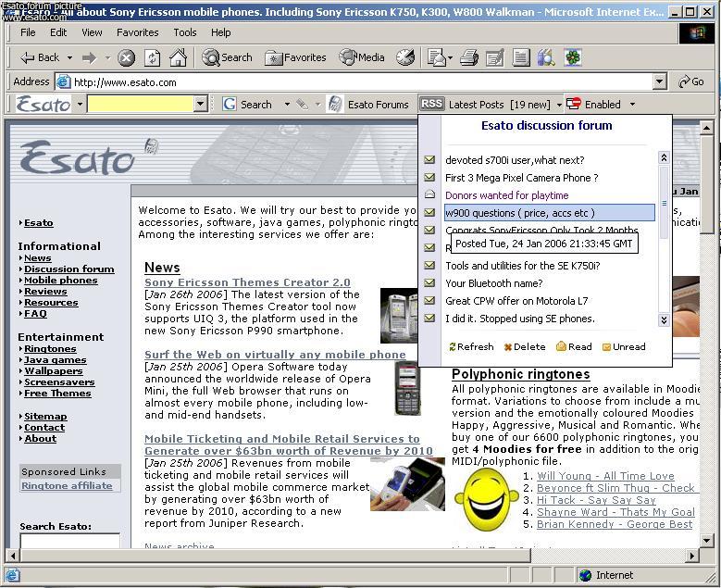Click the RSS Latest Posts button

point(486,105)
